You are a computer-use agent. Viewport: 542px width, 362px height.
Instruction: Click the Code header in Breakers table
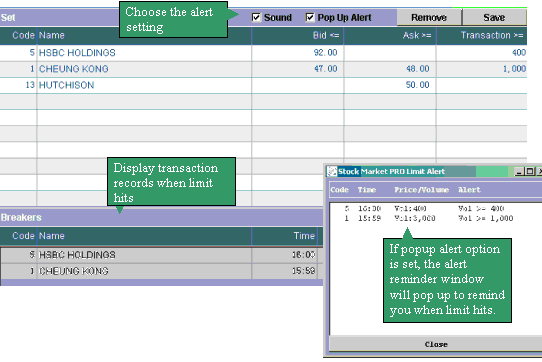(23, 236)
